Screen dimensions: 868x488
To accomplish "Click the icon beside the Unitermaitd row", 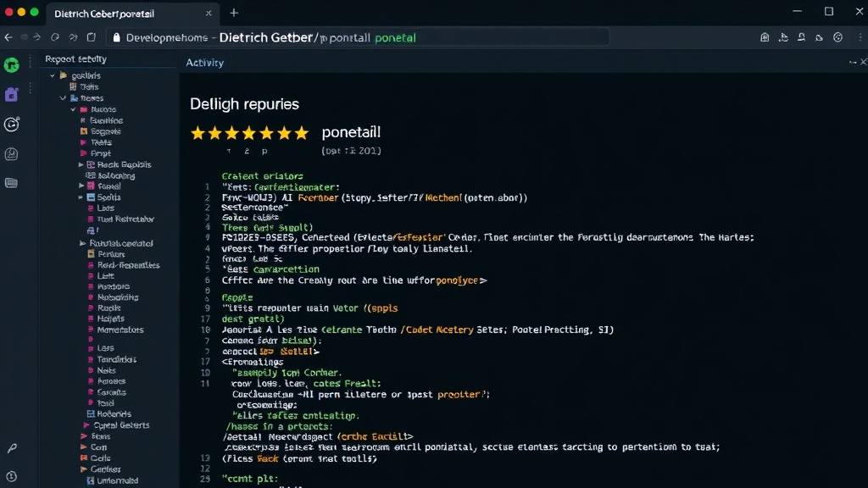I will pos(90,480).
